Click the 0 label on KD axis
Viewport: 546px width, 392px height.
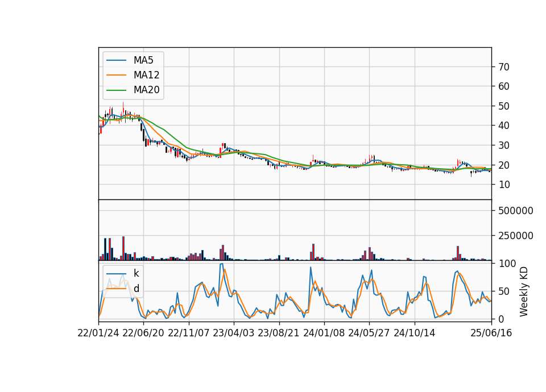point(502,319)
